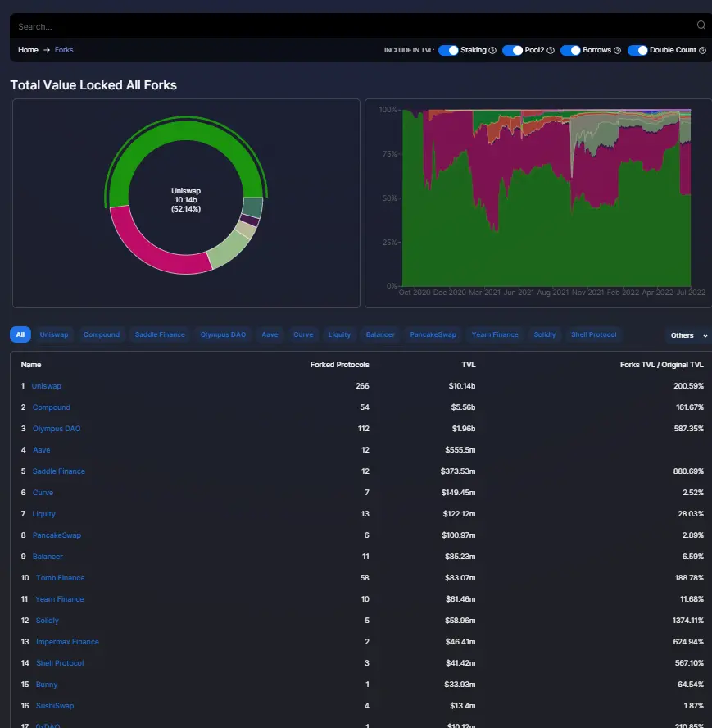This screenshot has width=712, height=728.
Task: Click the light green donut segment
Action: 229,251
